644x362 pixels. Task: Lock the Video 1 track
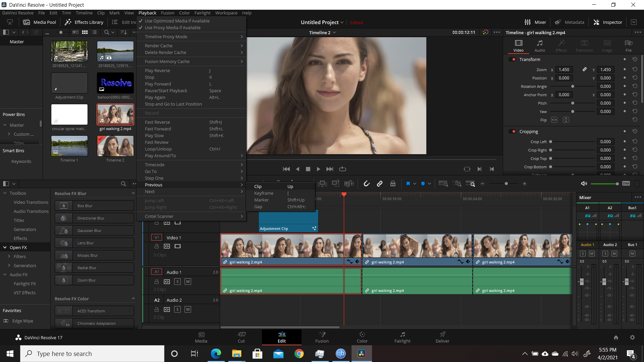click(156, 246)
